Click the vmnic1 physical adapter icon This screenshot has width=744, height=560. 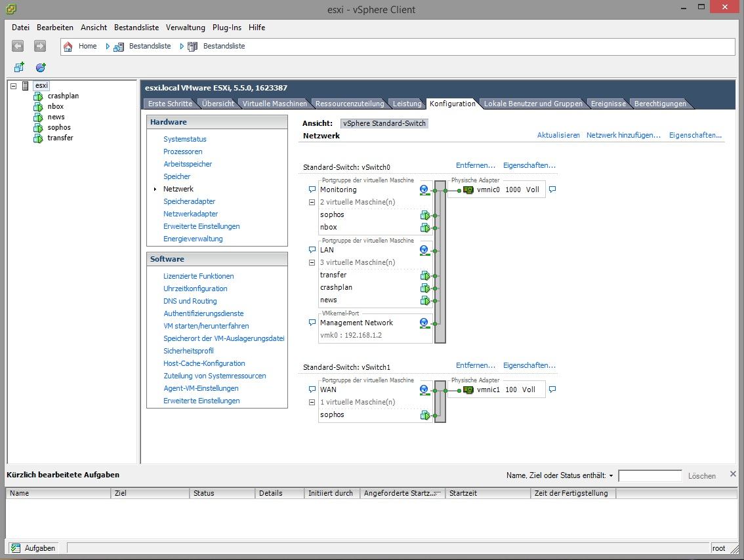click(x=468, y=390)
